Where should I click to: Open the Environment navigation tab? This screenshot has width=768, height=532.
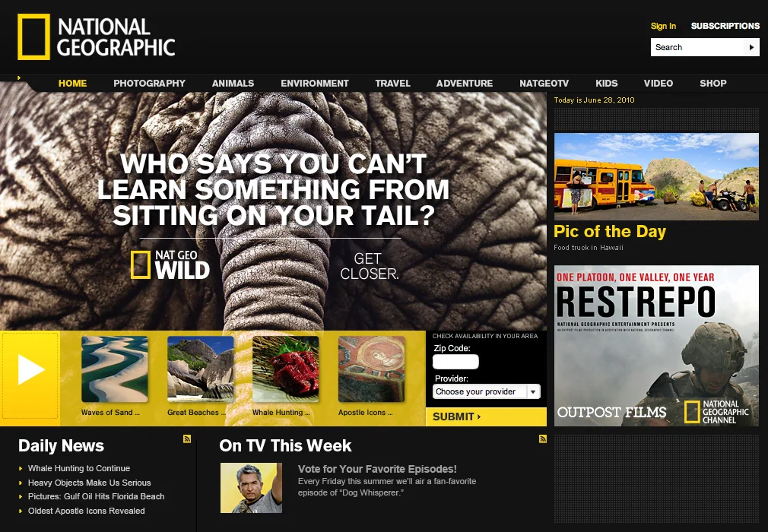click(x=315, y=83)
